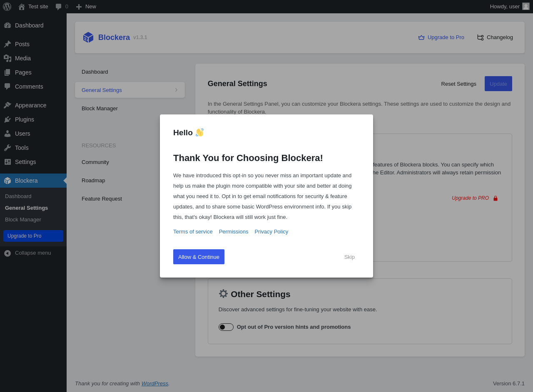Click the WordPress logo icon
This screenshot has height=392, width=533.
[7, 7]
